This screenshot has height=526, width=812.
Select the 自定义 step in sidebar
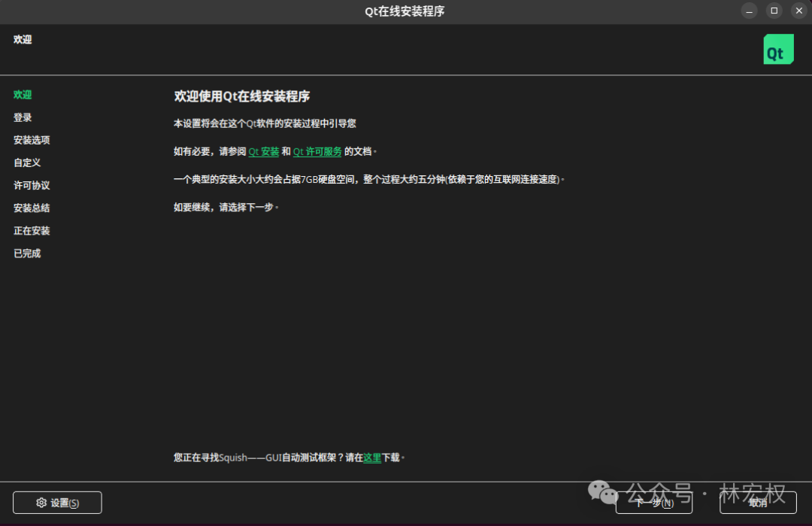click(x=27, y=163)
